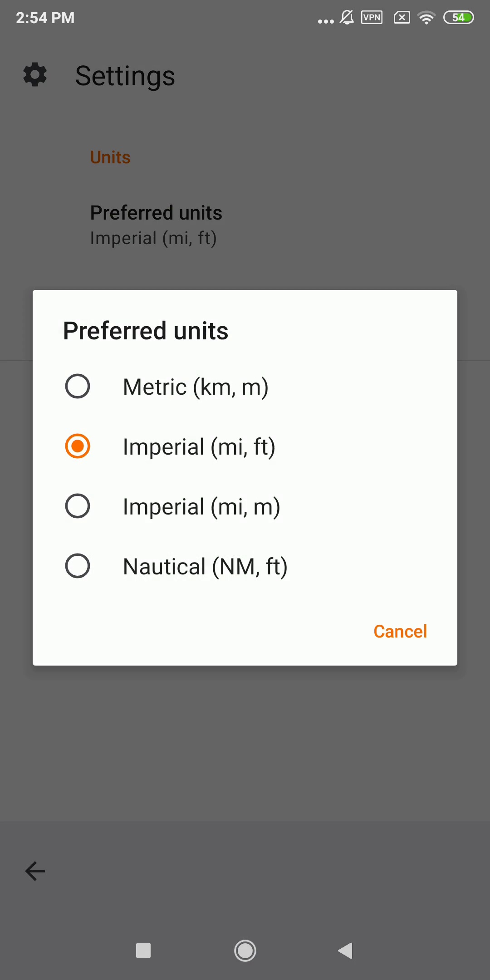Tap the VPN status icon
The width and height of the screenshot is (490, 980).
click(372, 18)
